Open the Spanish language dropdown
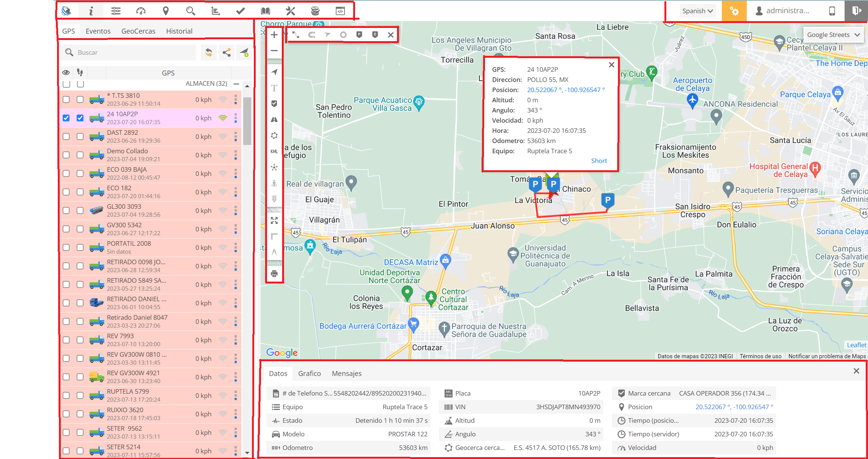 pyautogui.click(x=698, y=11)
